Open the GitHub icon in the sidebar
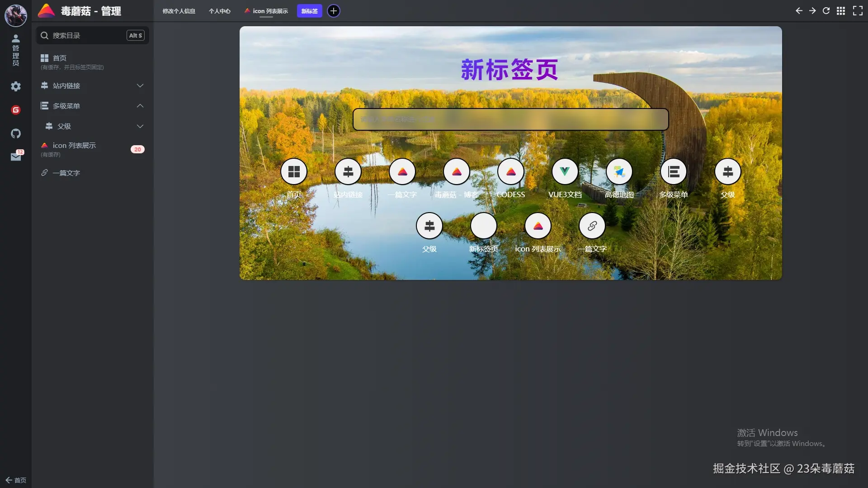The height and width of the screenshot is (488, 868). click(16, 133)
